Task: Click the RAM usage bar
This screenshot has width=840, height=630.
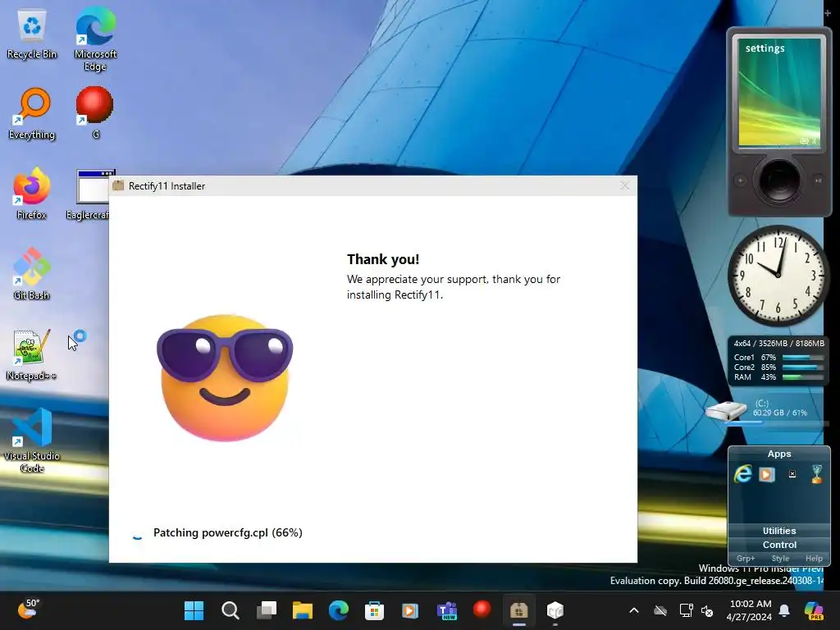Action: pos(803,377)
